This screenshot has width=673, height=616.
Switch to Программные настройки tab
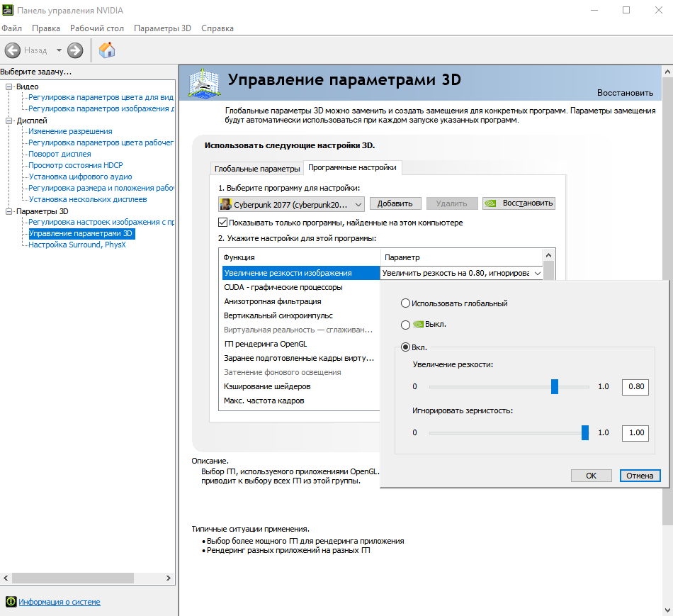click(352, 167)
